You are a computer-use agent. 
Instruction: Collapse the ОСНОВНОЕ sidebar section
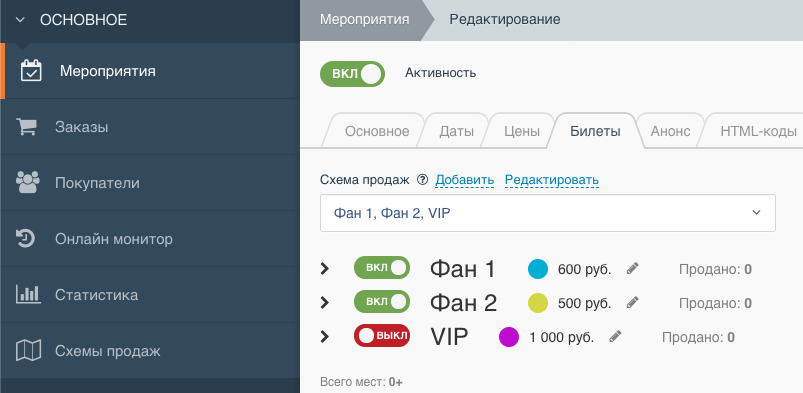(20, 20)
